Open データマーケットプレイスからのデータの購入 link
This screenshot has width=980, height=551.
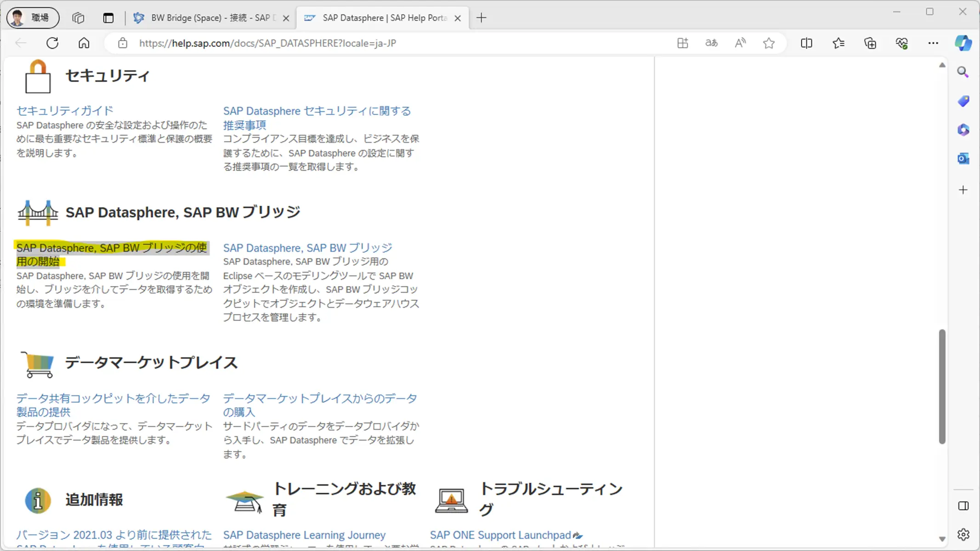tap(320, 405)
